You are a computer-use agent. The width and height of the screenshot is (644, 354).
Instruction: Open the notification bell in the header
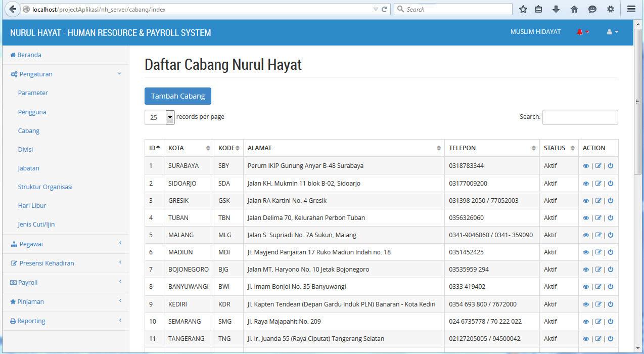tap(582, 32)
